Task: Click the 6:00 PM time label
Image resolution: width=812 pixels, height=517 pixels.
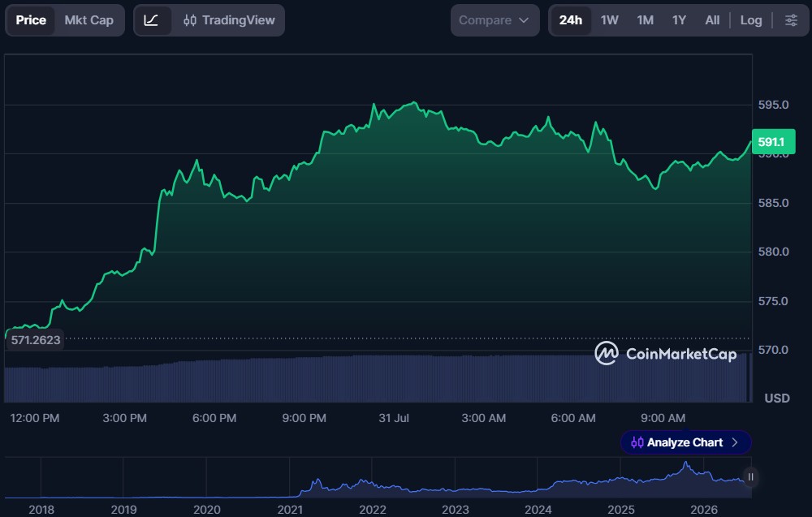Action: (214, 418)
